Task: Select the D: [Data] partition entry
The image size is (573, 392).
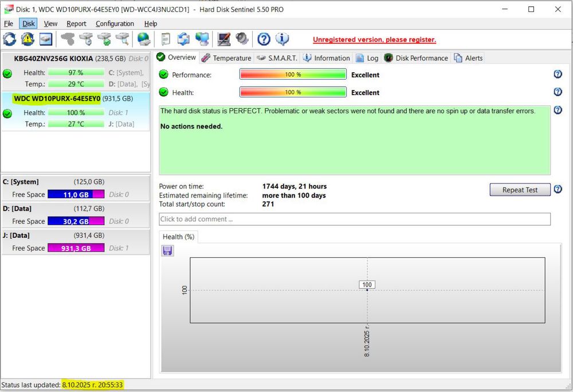Action: (x=75, y=215)
